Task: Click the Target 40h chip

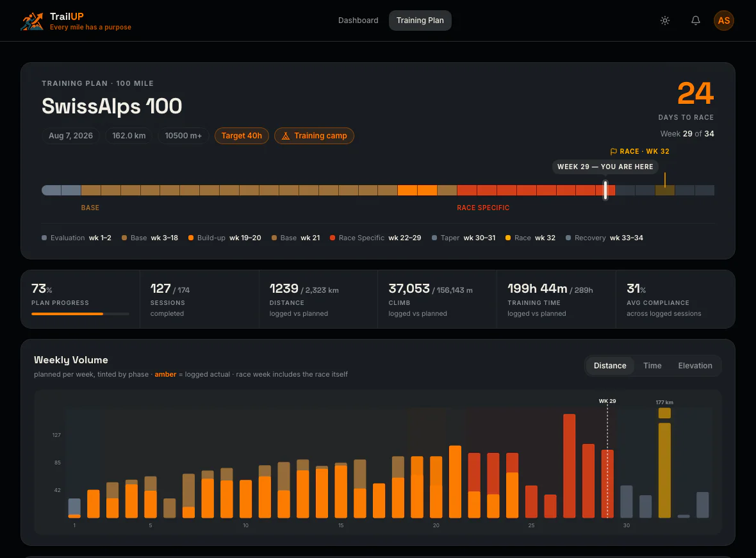Action: pos(242,136)
